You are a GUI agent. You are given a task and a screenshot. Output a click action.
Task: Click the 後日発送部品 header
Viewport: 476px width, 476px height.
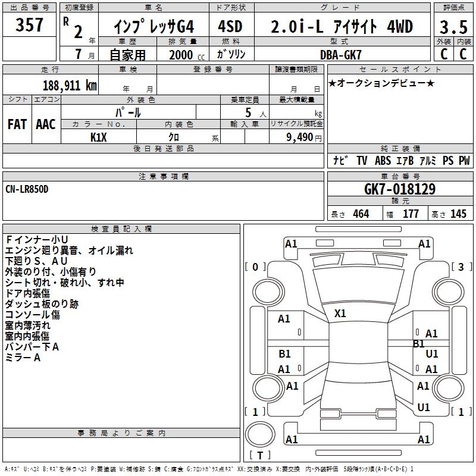tap(164, 148)
